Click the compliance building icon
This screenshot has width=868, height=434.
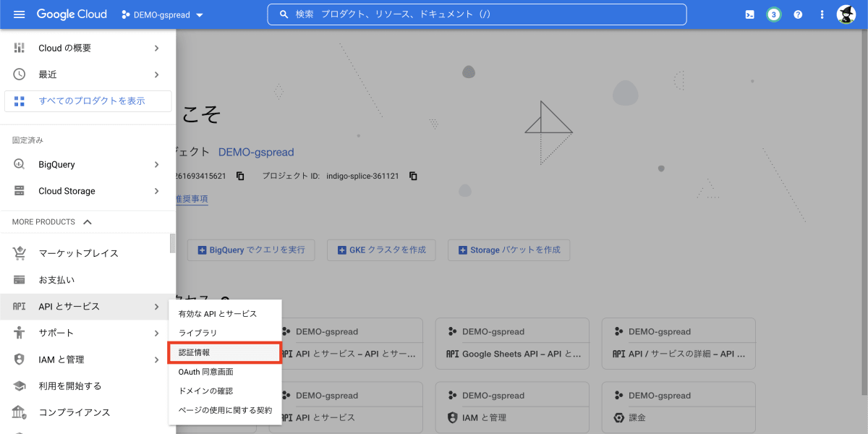click(x=20, y=412)
